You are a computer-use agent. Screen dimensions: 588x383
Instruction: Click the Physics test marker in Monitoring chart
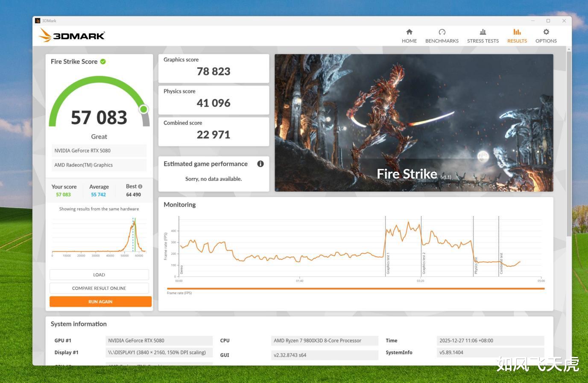click(x=476, y=265)
